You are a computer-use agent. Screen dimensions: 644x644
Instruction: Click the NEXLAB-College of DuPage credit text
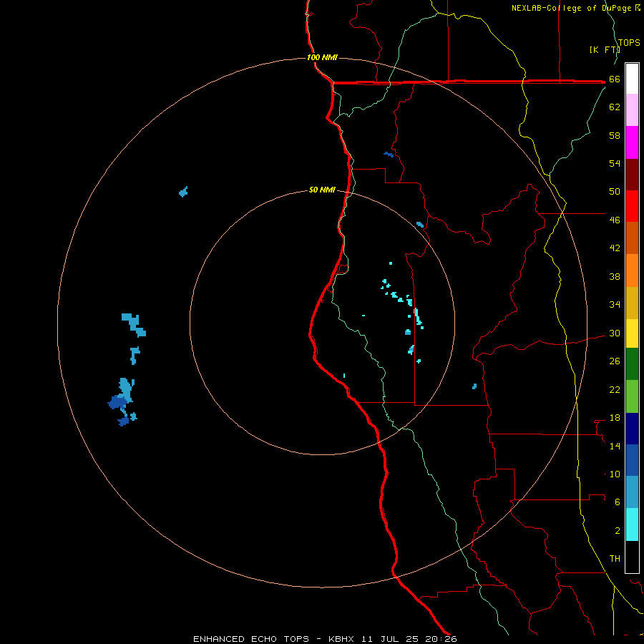point(576,8)
